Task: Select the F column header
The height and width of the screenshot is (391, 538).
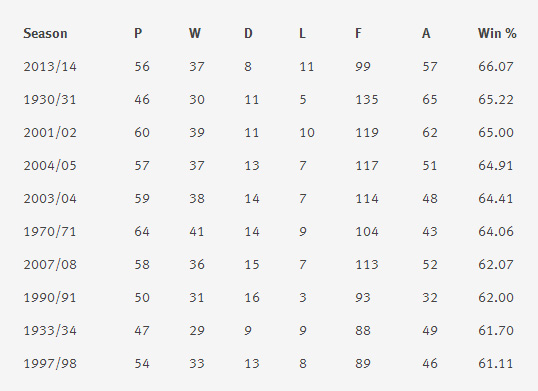Action: tap(358, 34)
